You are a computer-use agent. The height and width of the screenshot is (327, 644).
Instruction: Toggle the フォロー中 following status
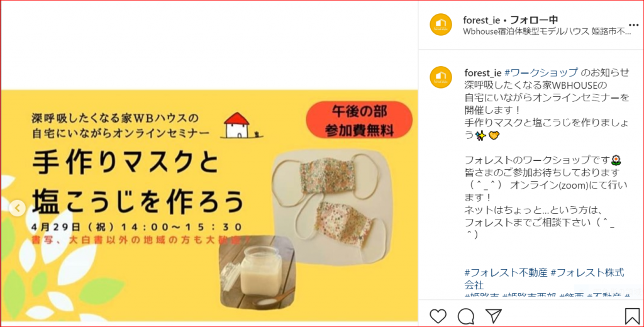pos(534,19)
